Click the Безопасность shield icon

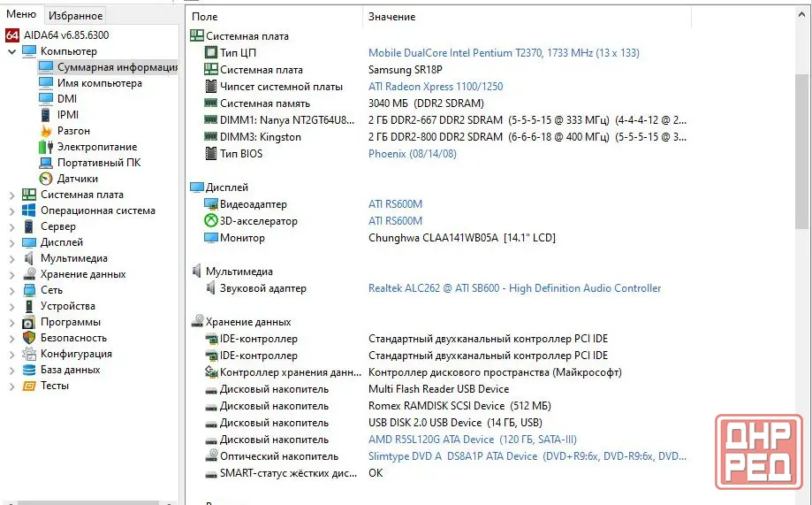pyautogui.click(x=29, y=338)
